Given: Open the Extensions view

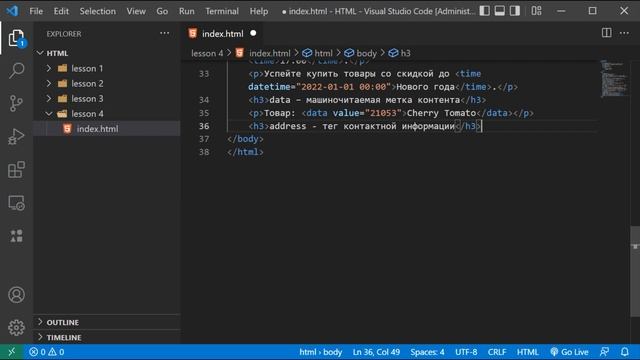Looking at the screenshot, I should [x=16, y=170].
